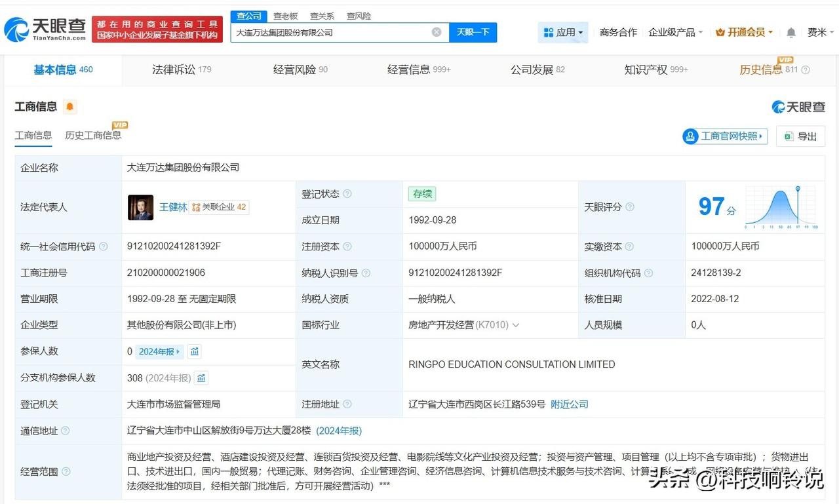The width and height of the screenshot is (839, 504).
Task: Click the 附近公司 link
Action: click(x=570, y=404)
